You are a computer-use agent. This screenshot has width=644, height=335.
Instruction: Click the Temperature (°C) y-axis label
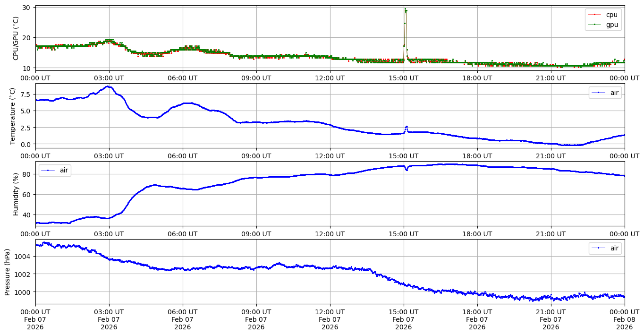point(13,116)
